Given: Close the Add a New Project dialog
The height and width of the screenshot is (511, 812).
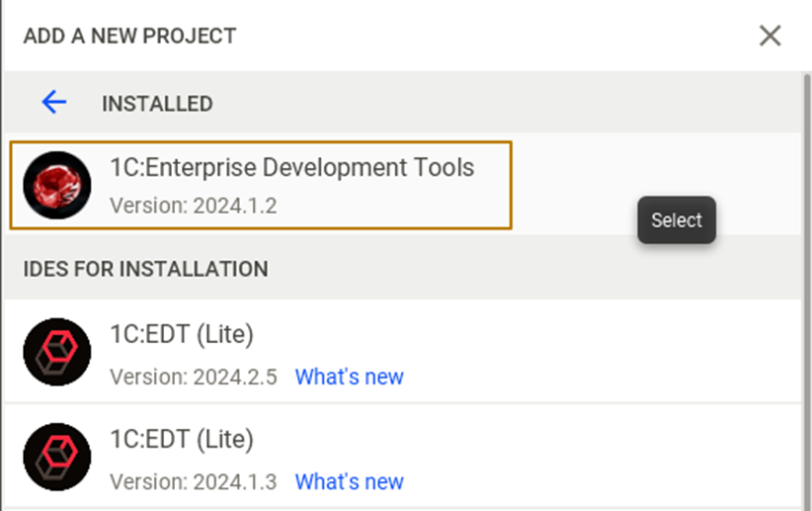Looking at the screenshot, I should pyautogui.click(x=770, y=37).
